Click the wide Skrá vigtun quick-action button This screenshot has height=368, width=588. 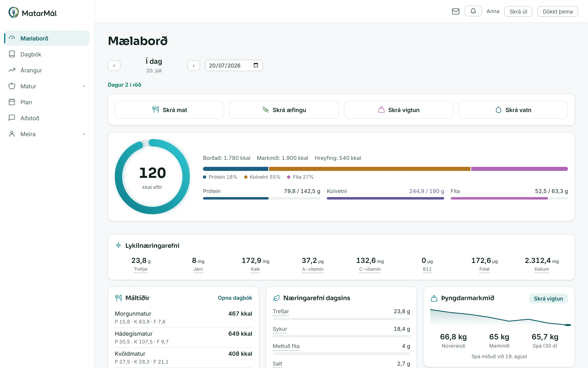point(399,110)
